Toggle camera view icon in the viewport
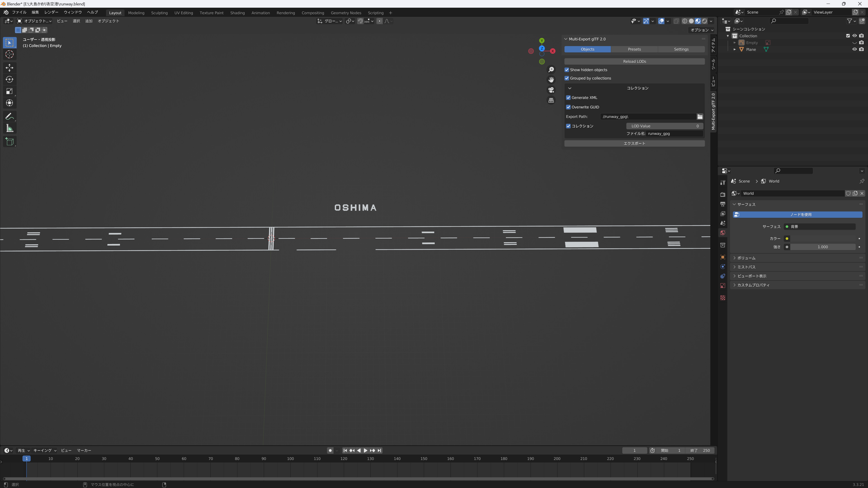The image size is (868, 488). tap(551, 90)
